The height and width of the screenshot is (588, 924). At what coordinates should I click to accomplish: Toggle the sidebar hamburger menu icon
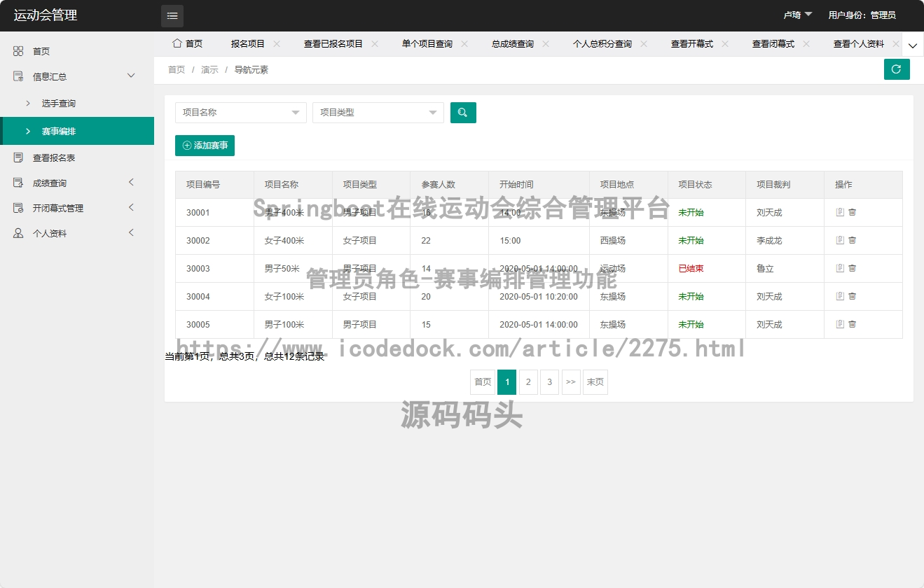click(x=172, y=15)
